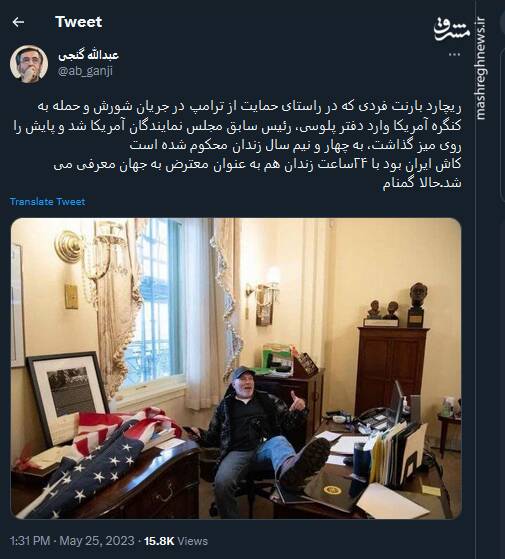
Task: Click the @ab_ganji handle
Action: click(85, 71)
